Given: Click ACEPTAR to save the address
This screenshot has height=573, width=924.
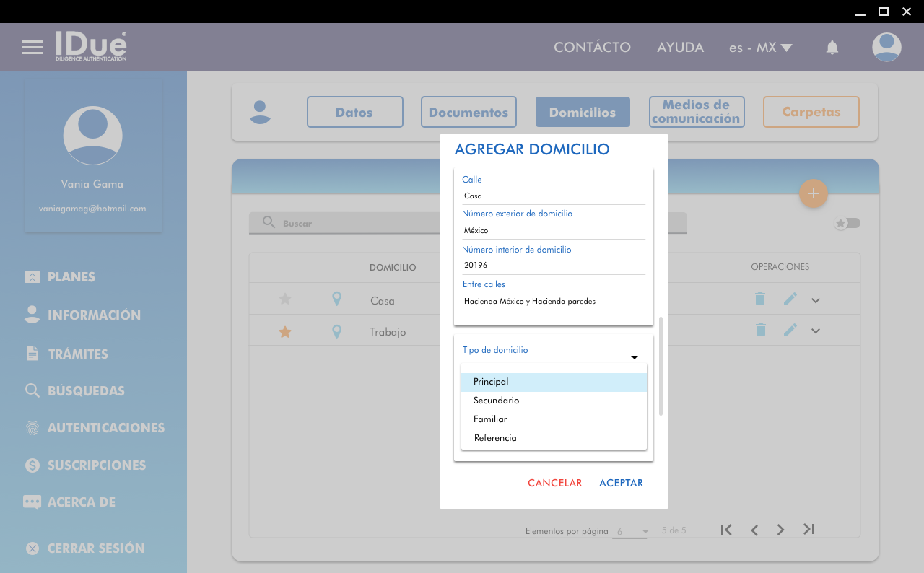Looking at the screenshot, I should coord(621,483).
